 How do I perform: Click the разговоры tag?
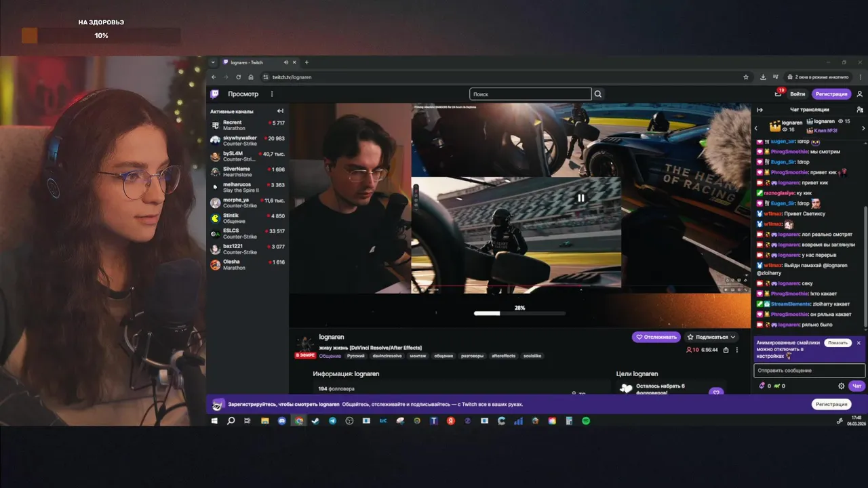pos(473,356)
